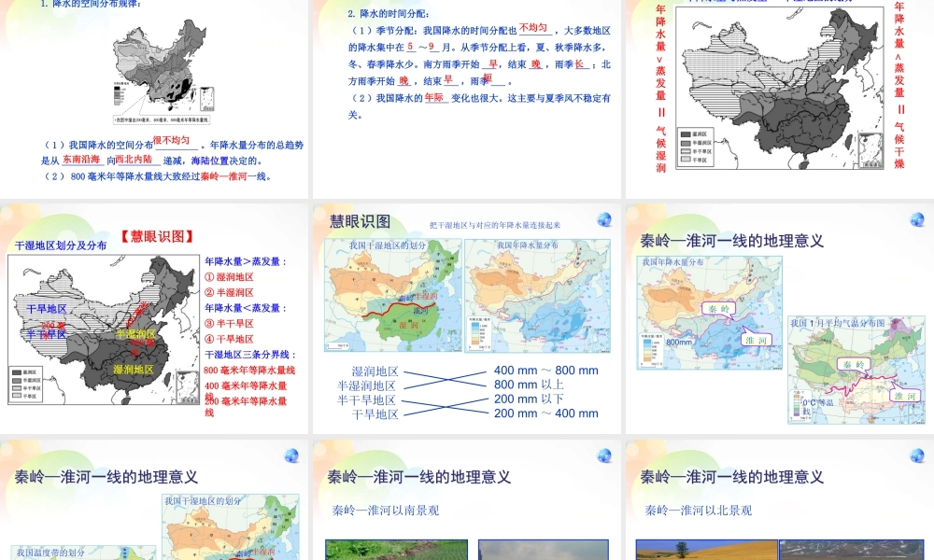Click the red item ③ 半干旱区
This screenshot has height=560, width=934.
pos(230,323)
